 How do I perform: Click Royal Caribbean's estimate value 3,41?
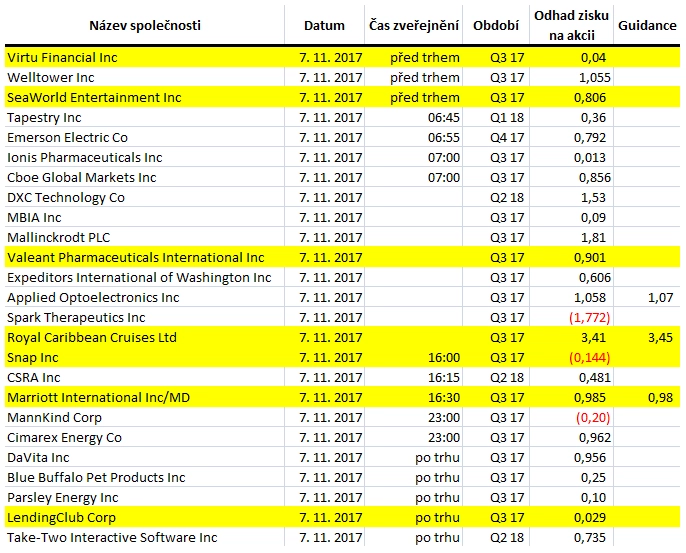(593, 338)
